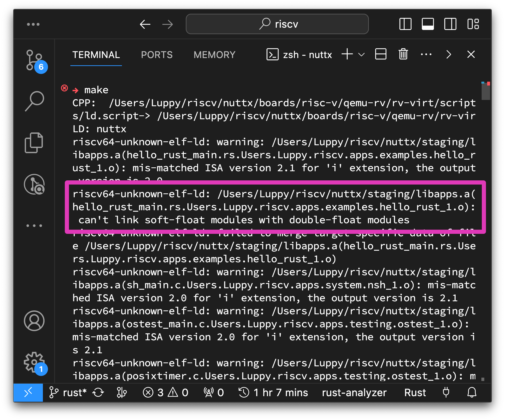The image size is (505, 420).
Task: Click the terminal scrollbar thumb
Action: pyautogui.click(x=486, y=91)
